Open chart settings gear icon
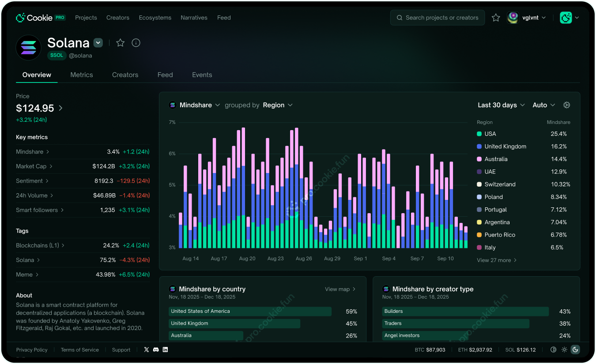 point(567,105)
